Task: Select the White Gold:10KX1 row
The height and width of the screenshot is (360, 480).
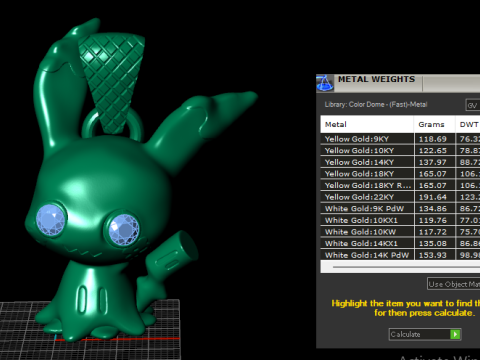Action: pos(400,220)
